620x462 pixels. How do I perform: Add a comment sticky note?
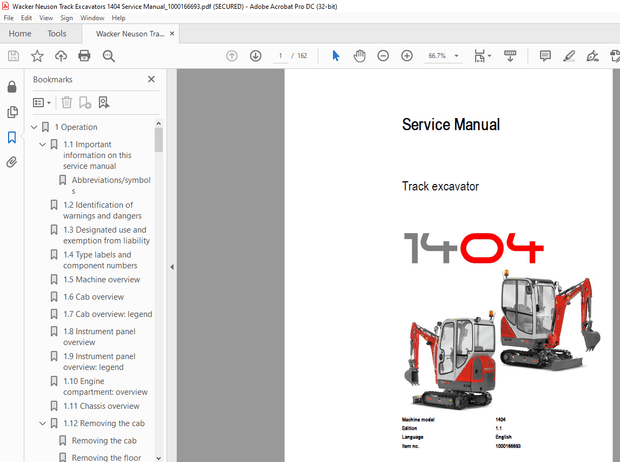tap(545, 56)
